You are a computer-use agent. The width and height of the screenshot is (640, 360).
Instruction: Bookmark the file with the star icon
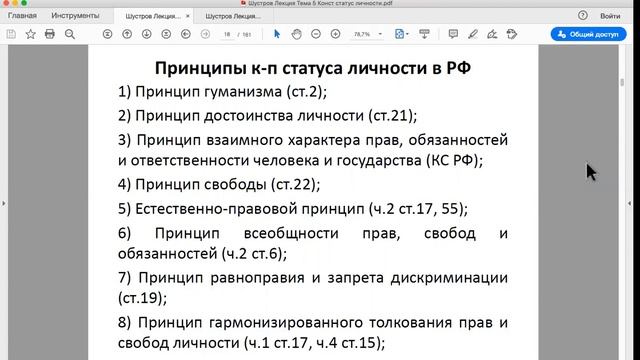pos(31,34)
